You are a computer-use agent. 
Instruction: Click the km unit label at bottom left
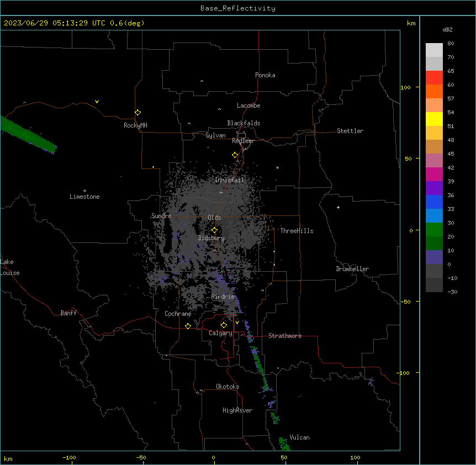click(8, 459)
